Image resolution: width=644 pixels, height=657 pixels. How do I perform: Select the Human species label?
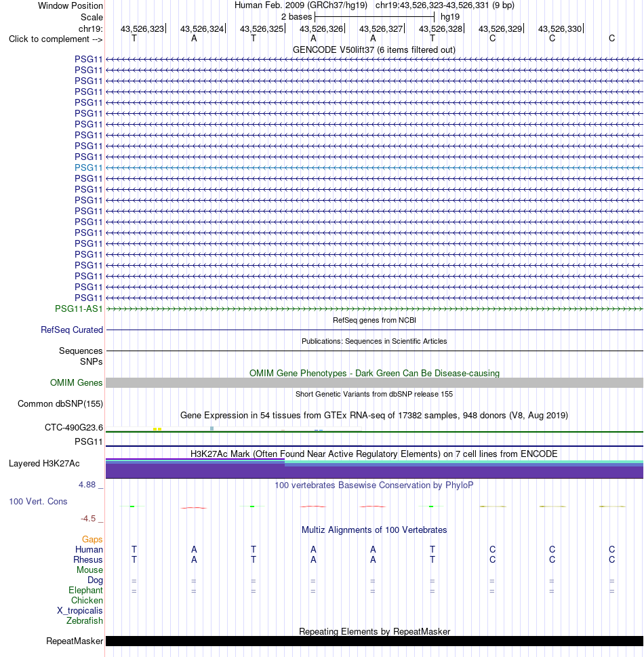pyautogui.click(x=89, y=549)
